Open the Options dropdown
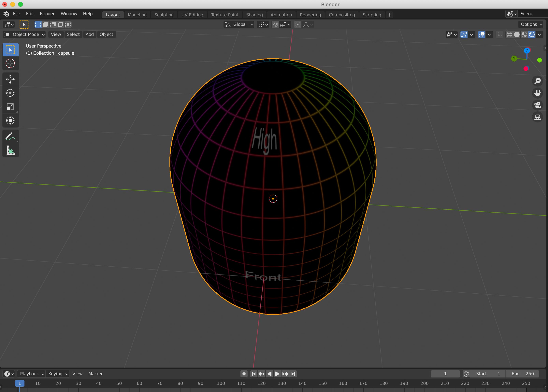The width and height of the screenshot is (548, 392). 531,24
